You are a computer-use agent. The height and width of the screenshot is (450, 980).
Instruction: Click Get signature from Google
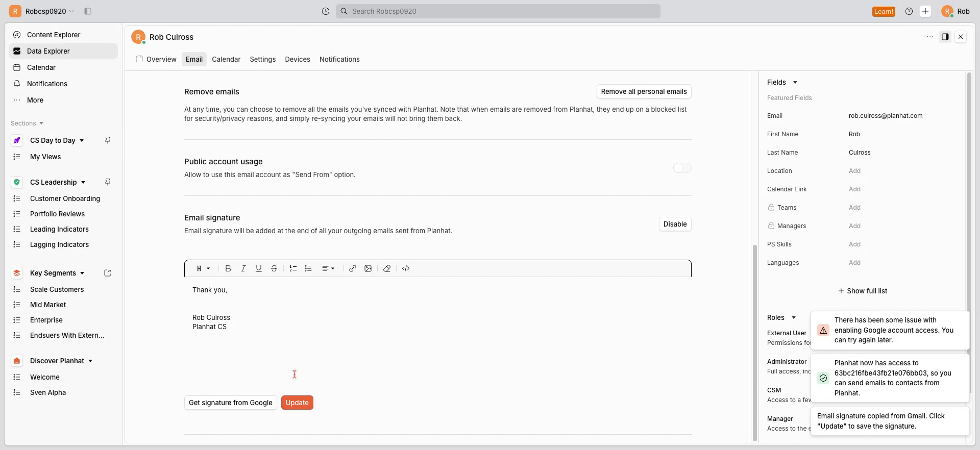230,403
